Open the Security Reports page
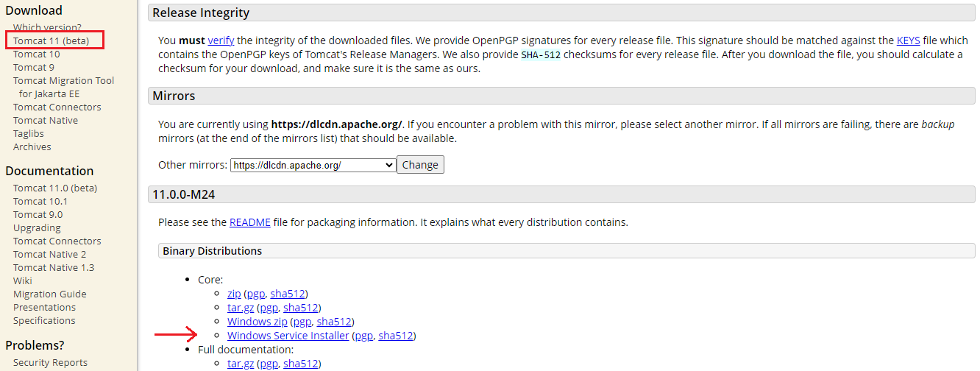The height and width of the screenshot is (371, 980). click(x=50, y=362)
